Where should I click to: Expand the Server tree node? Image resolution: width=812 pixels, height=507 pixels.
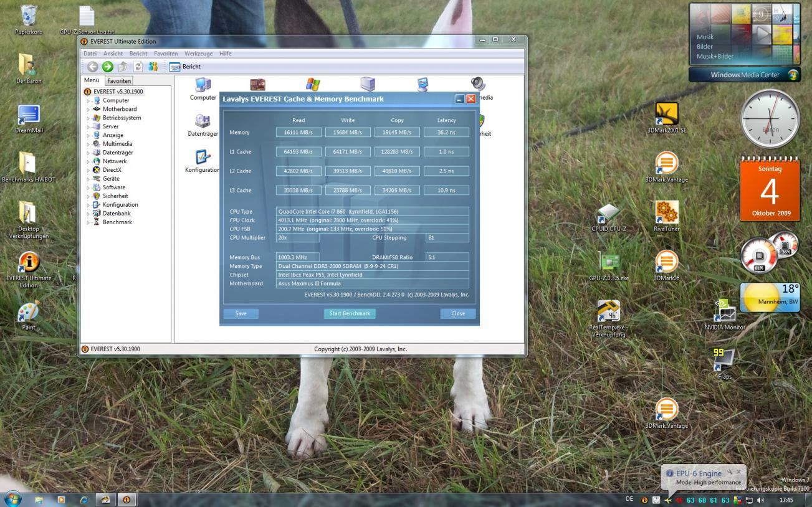click(x=88, y=126)
